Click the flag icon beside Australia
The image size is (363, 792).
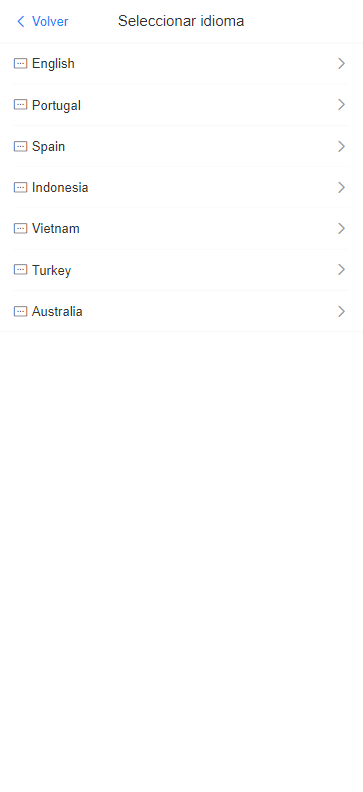20,311
